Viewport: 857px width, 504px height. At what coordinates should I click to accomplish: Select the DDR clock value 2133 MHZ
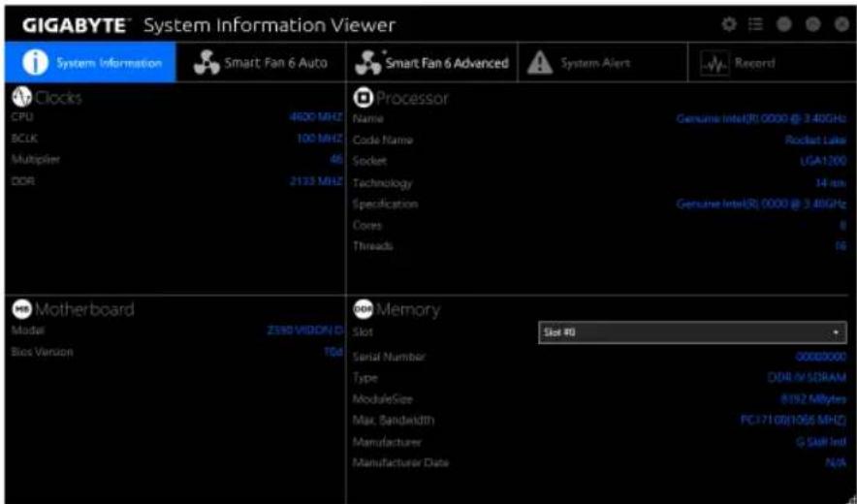[316, 181]
